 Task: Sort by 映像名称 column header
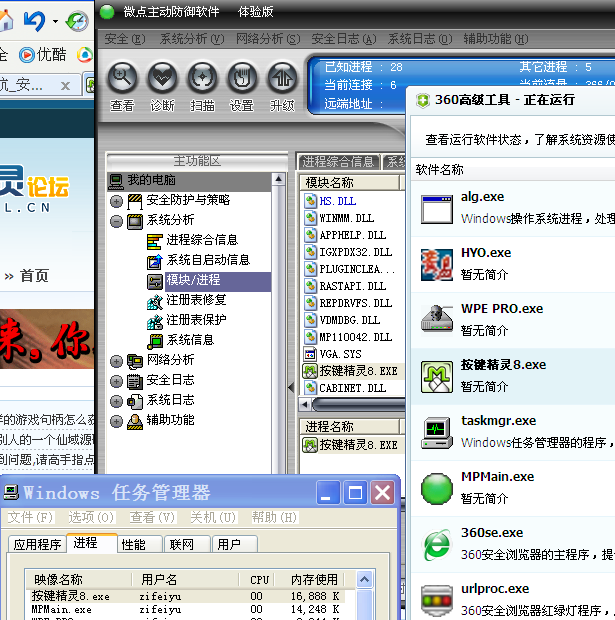[78, 580]
